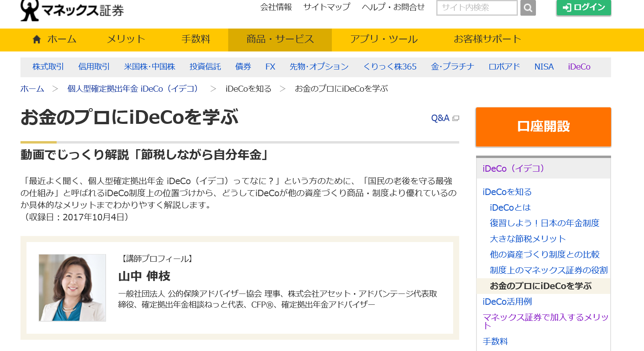Open iDeCo sub-navigation link
The image size is (644, 351).
[x=579, y=67]
